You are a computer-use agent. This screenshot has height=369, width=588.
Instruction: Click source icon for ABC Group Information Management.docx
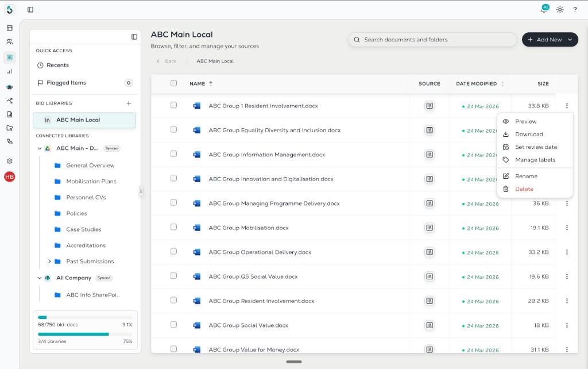coord(430,155)
